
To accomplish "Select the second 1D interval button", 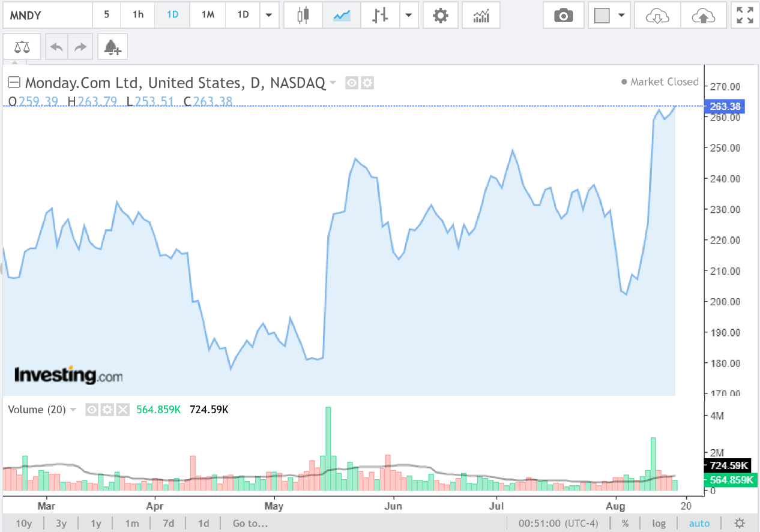I will (243, 15).
